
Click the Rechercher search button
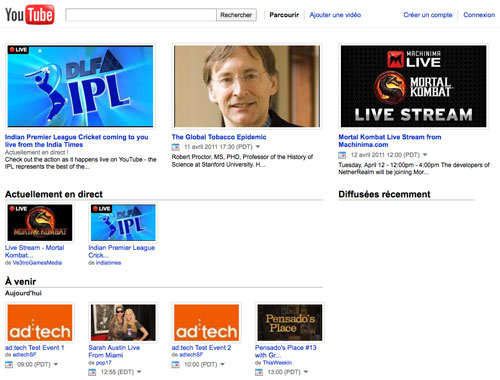click(x=236, y=15)
